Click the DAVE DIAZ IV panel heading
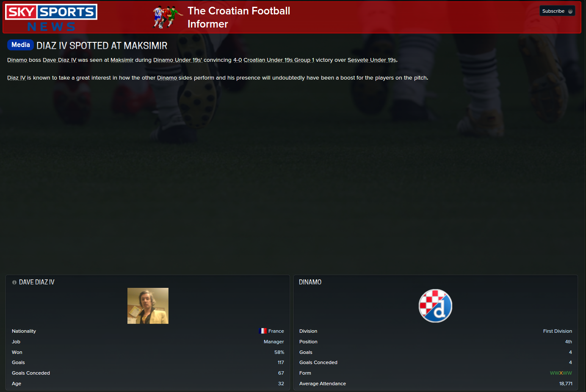This screenshot has height=392, width=586. tap(37, 282)
